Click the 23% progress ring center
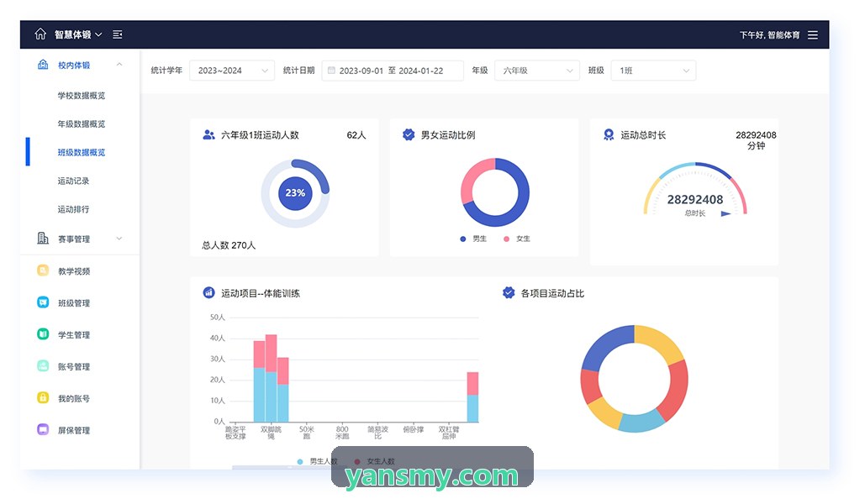 [x=295, y=193]
